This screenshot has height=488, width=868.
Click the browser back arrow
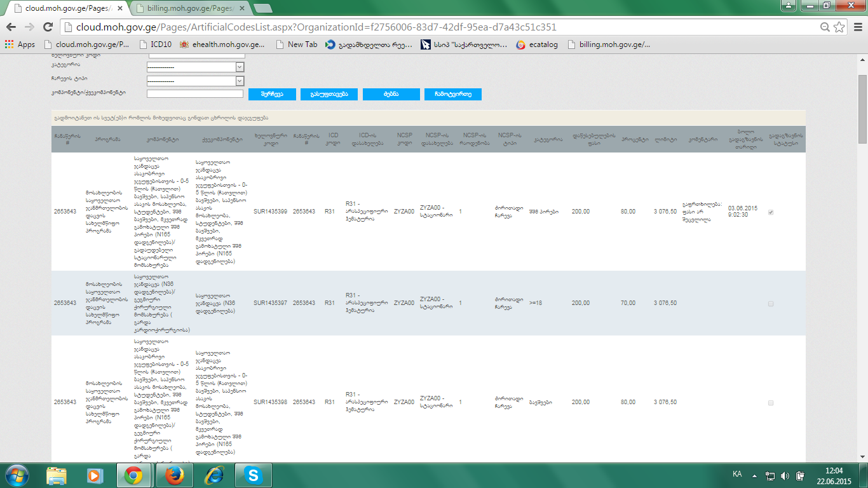(11, 27)
